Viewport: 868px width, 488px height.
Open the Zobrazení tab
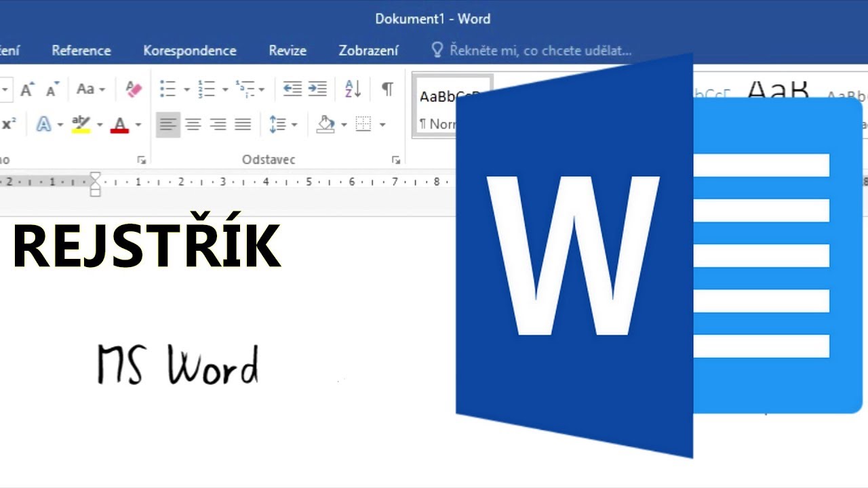pos(369,51)
